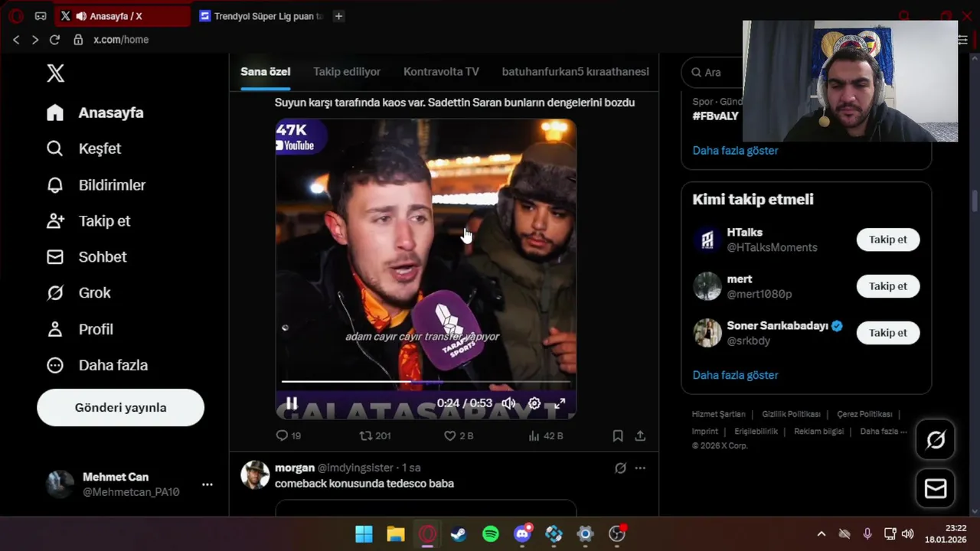Viewport: 980px width, 551px height.
Task: Like the post with 2 B likes
Action: [459, 435]
